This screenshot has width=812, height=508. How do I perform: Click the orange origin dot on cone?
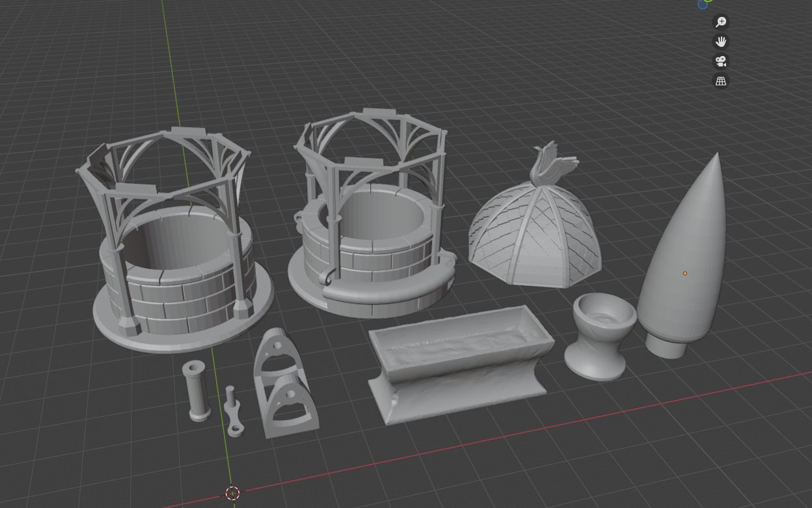(x=685, y=274)
